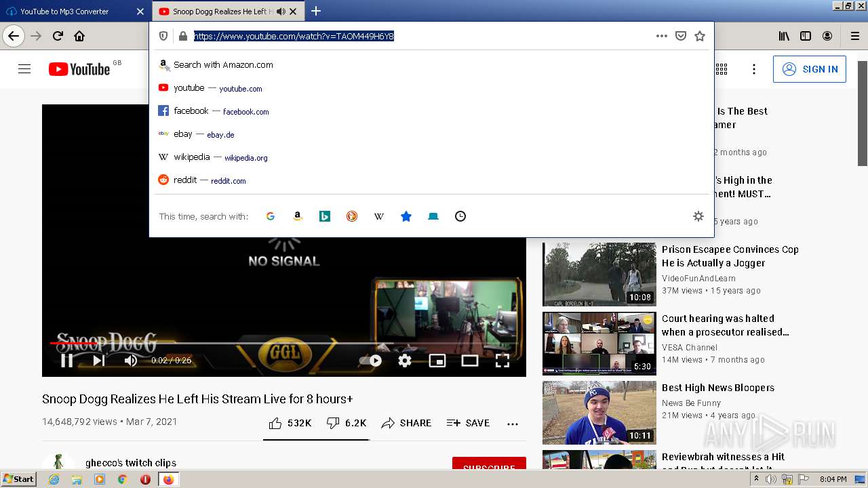
Task: Select the youtube — youtube.com suggestion
Action: 431,88
